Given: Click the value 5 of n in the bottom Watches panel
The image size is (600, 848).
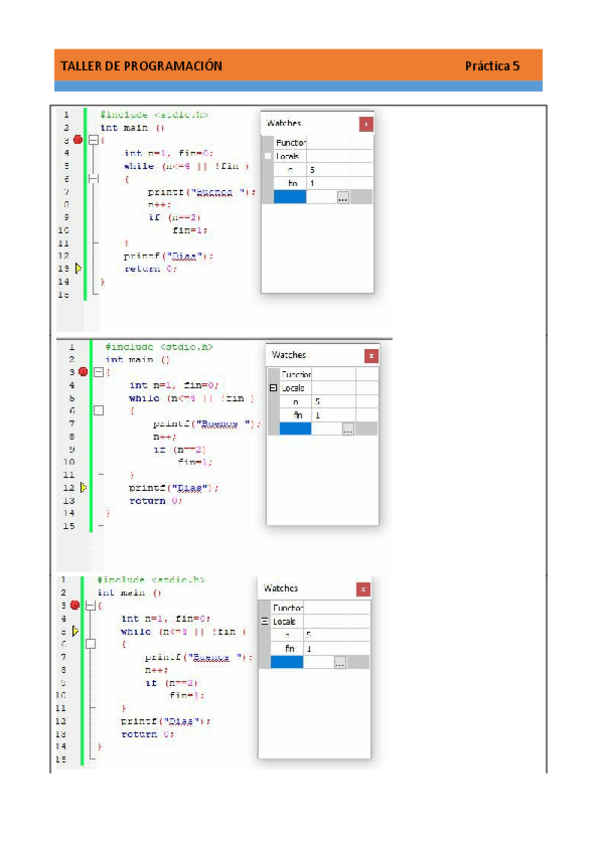Looking at the screenshot, I should pyautogui.click(x=308, y=635).
